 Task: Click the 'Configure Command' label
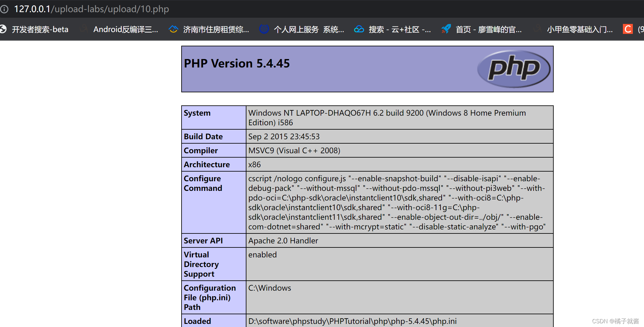pyautogui.click(x=203, y=183)
